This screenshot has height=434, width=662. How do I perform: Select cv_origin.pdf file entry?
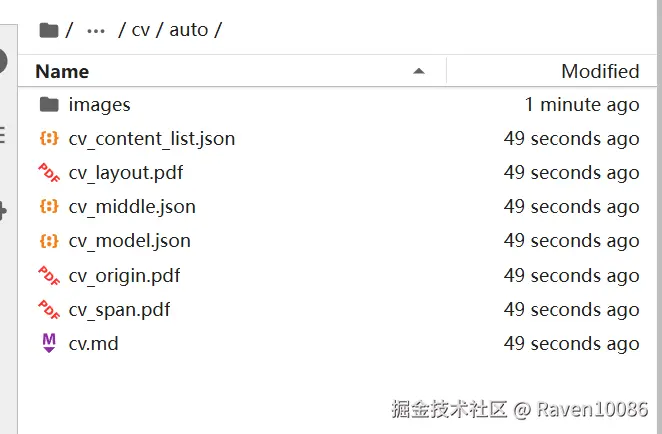[124, 275]
